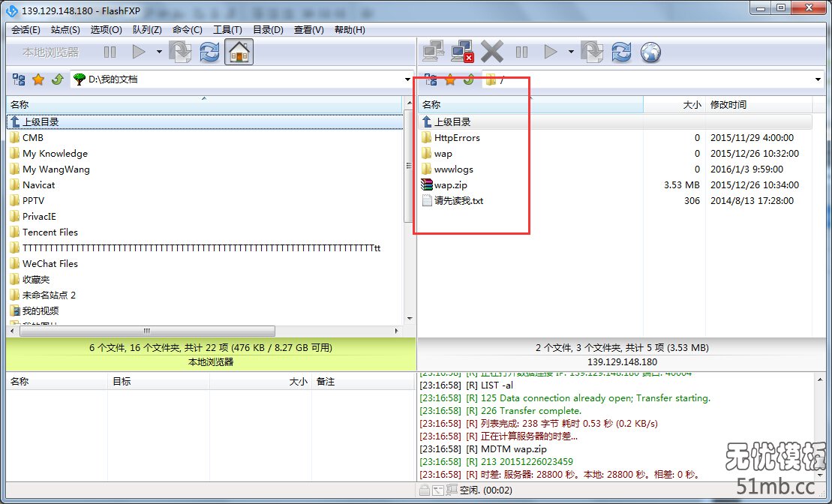The width and height of the screenshot is (832, 504).
Task: Click the local pane horizontal scrollbar thumb
Action: [148, 331]
